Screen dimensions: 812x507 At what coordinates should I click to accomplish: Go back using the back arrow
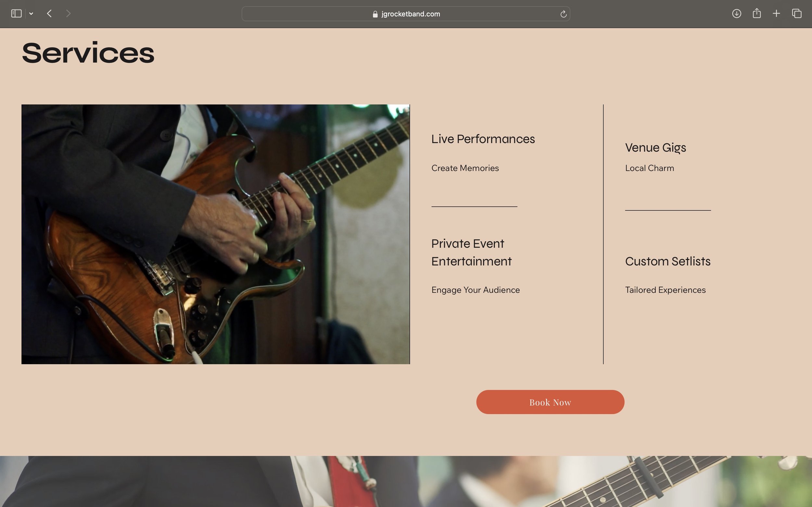coord(49,13)
